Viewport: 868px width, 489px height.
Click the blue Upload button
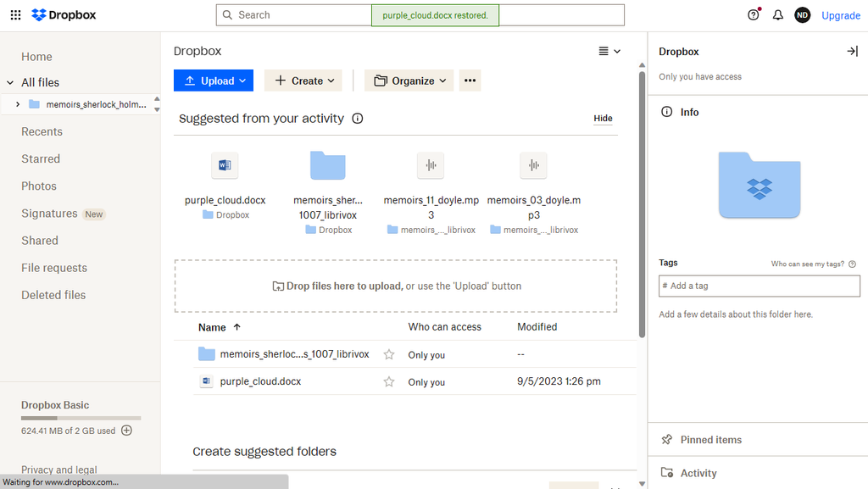(214, 81)
